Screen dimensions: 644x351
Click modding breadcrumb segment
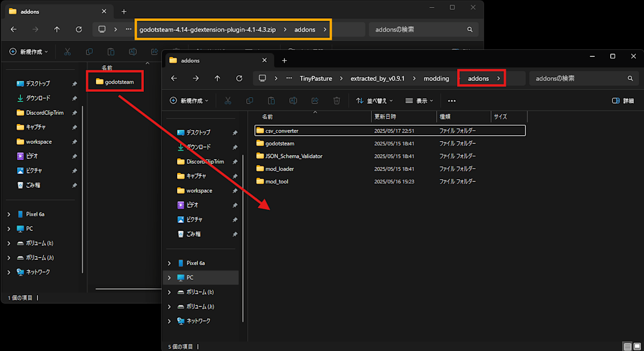[436, 78]
